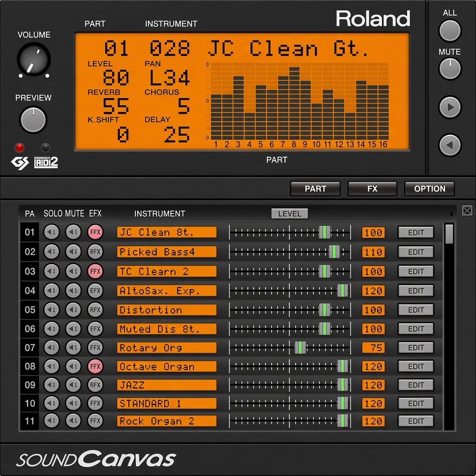This screenshot has width=476, height=476.
Task: Click EDIT button for part 07
Action: 416,348
